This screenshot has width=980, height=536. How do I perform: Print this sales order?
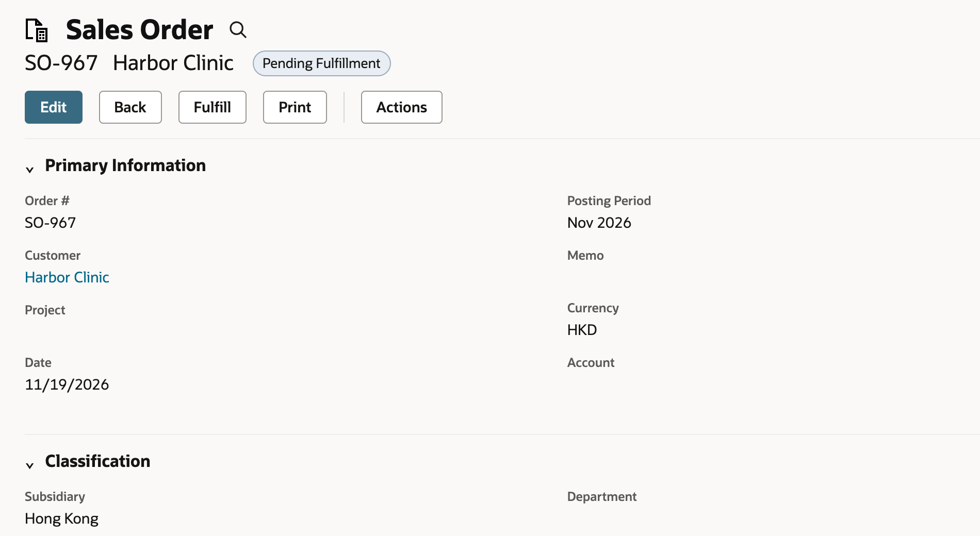295,107
